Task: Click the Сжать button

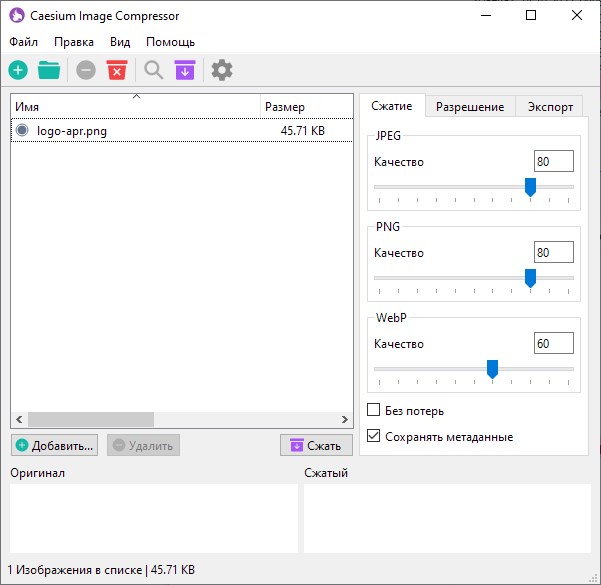Action: [316, 445]
